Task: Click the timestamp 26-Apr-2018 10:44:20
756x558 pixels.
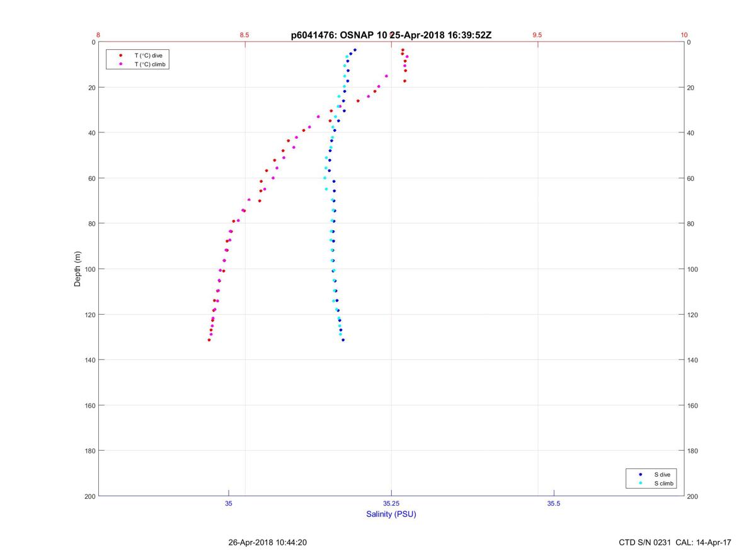Action: click(268, 542)
